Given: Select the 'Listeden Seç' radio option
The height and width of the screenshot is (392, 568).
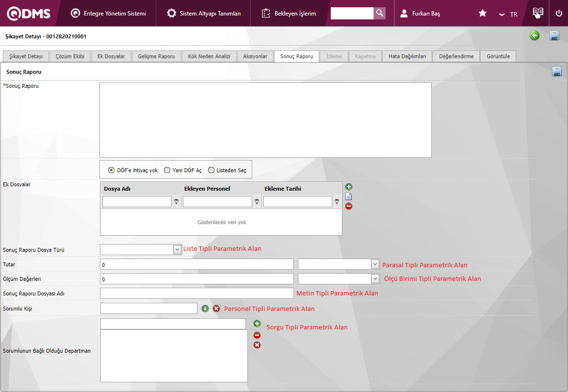Looking at the screenshot, I should (211, 170).
